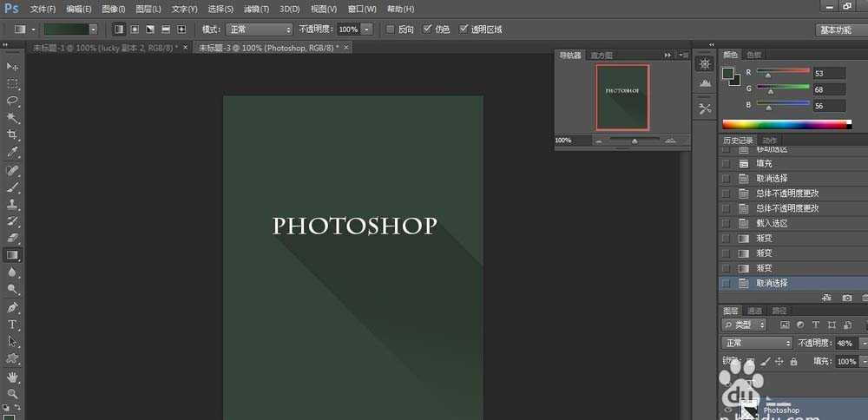This screenshot has width=868, height=420.
Task: Choose the radial gradient style icon
Action: [x=134, y=30]
